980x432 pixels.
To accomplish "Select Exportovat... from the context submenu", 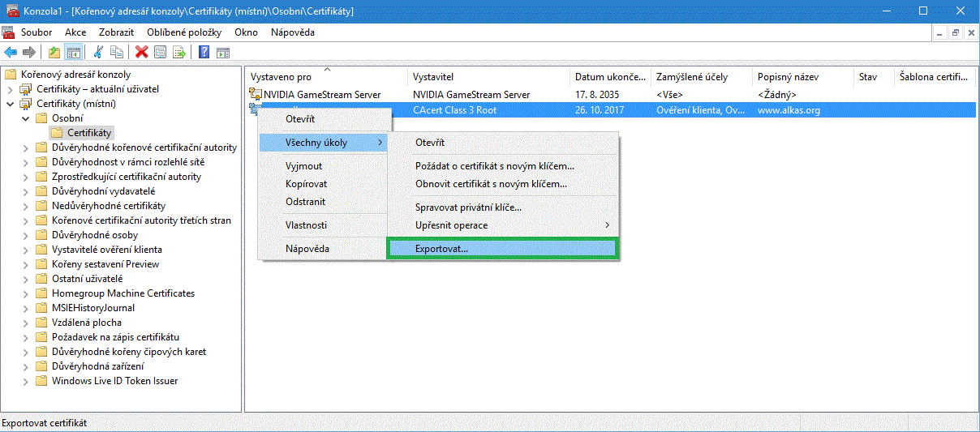I will click(441, 249).
